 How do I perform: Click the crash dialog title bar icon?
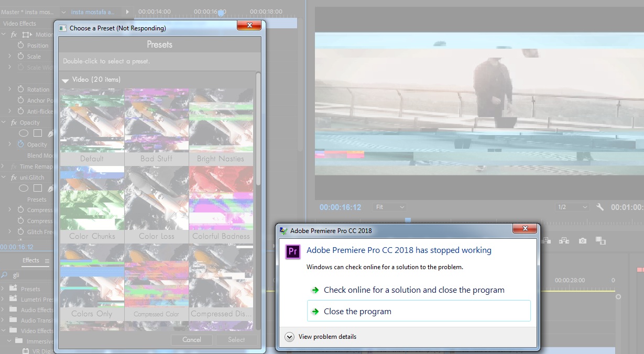click(x=283, y=230)
